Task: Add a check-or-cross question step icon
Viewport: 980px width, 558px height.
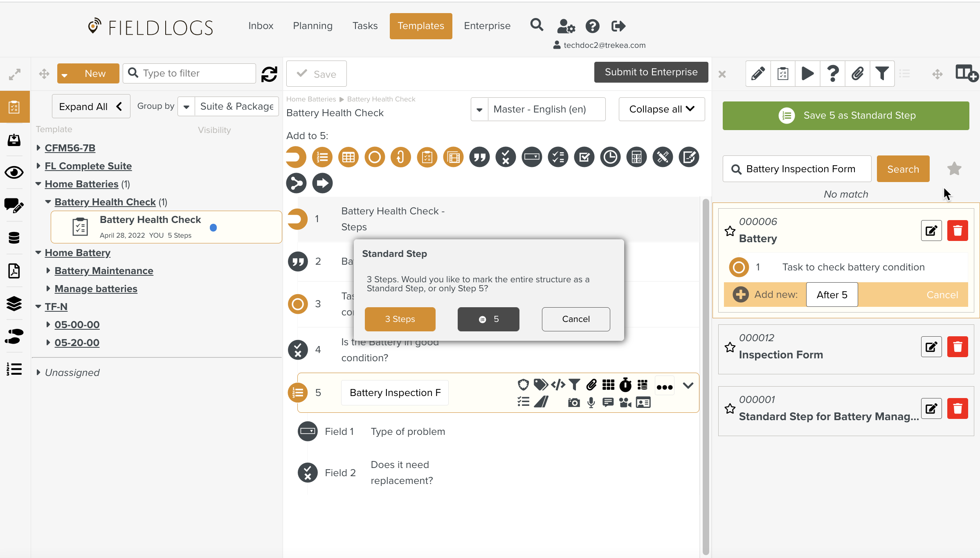Action: pyautogui.click(x=506, y=157)
